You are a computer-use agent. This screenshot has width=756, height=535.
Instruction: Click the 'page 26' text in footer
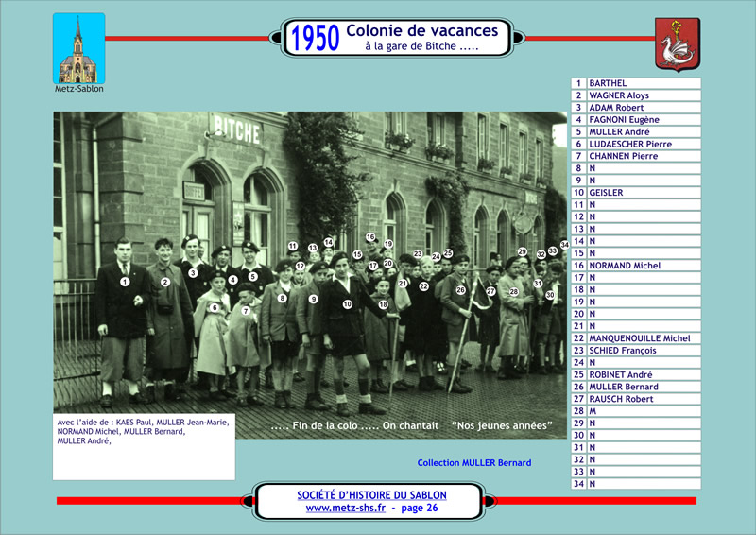point(420,508)
